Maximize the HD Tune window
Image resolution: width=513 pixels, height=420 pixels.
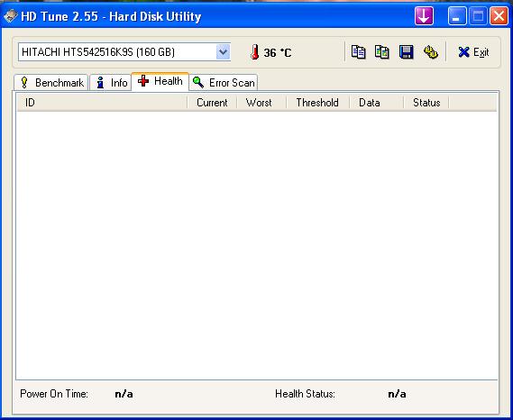tap(478, 16)
